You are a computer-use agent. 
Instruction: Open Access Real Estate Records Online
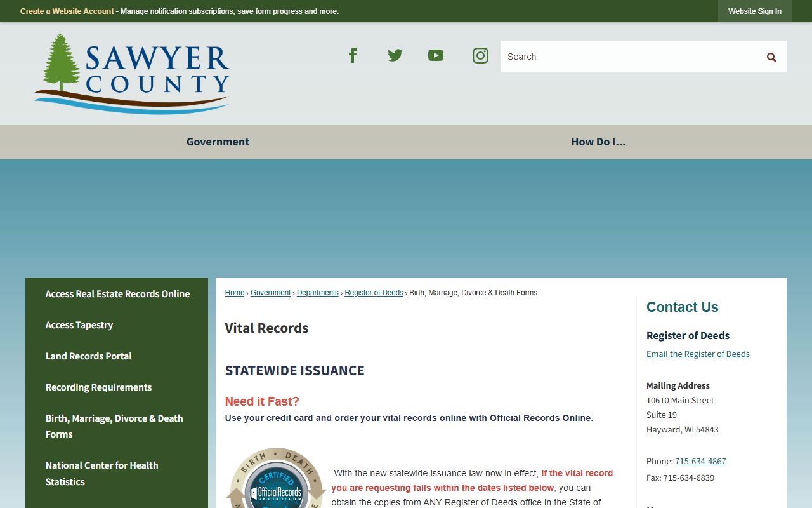pyautogui.click(x=117, y=294)
